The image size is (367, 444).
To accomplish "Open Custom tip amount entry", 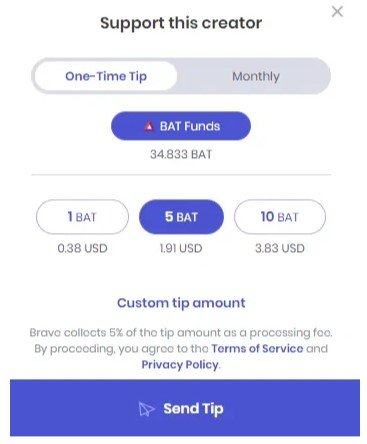I will tap(181, 303).
